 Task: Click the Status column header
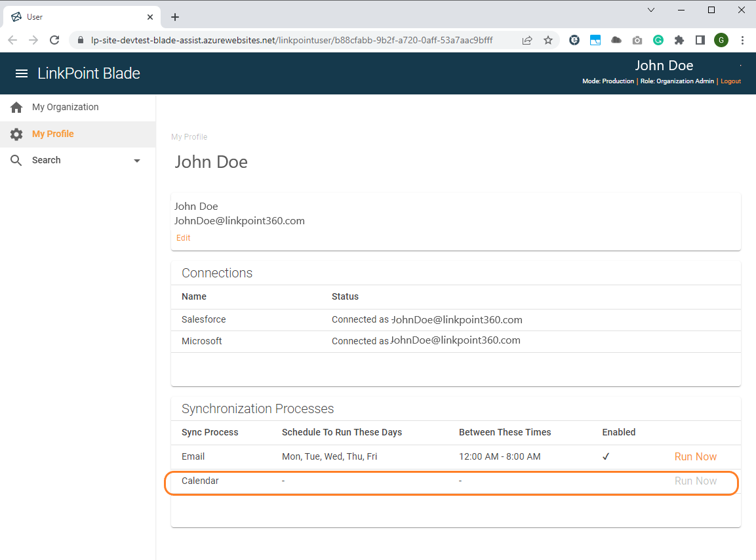point(345,296)
